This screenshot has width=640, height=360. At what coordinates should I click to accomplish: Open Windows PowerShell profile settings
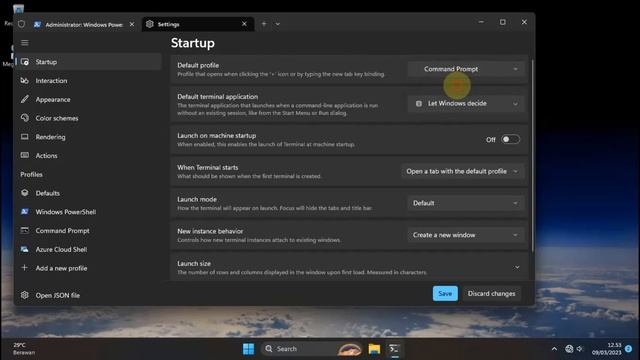coord(88,211)
